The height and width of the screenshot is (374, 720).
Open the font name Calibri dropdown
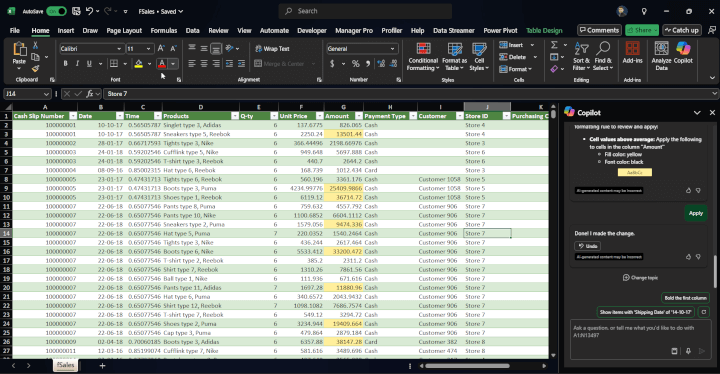pos(119,49)
